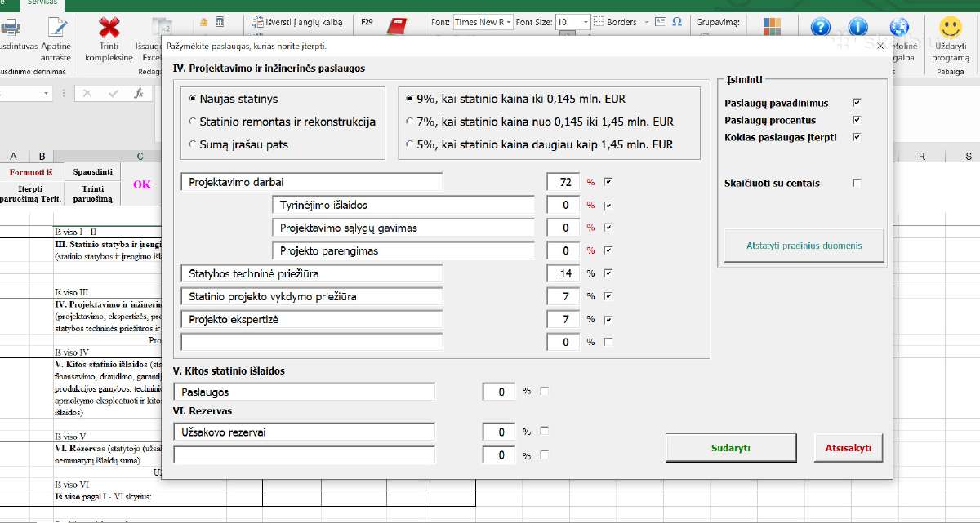Click the F29 ribbon icon
Screen dimensions: 980x523
pos(367,22)
